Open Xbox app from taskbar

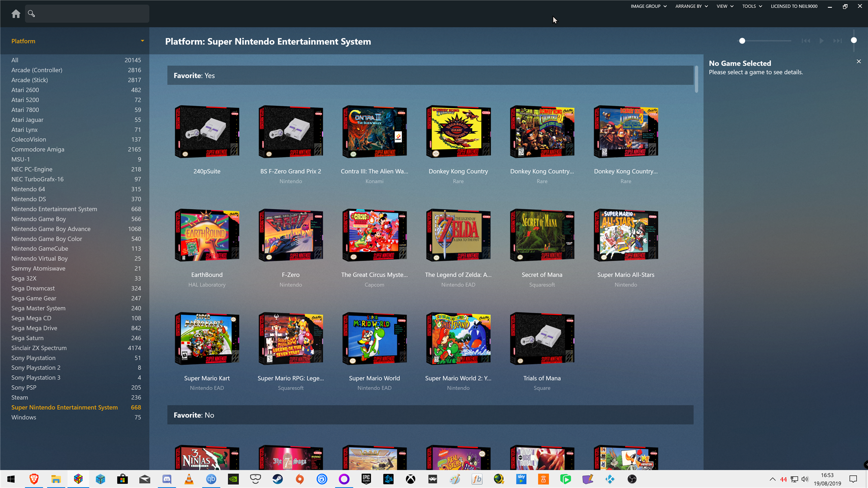[x=410, y=479]
